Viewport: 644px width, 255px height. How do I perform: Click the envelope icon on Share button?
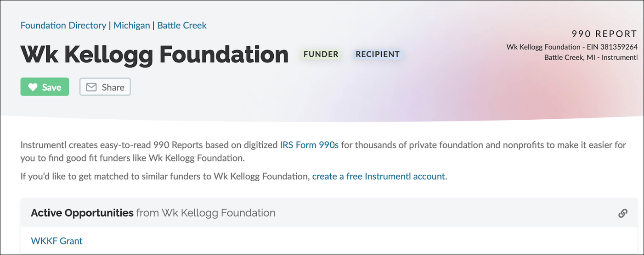[x=91, y=87]
